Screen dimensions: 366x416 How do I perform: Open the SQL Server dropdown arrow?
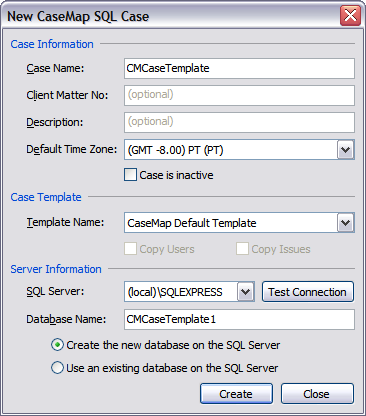246,292
